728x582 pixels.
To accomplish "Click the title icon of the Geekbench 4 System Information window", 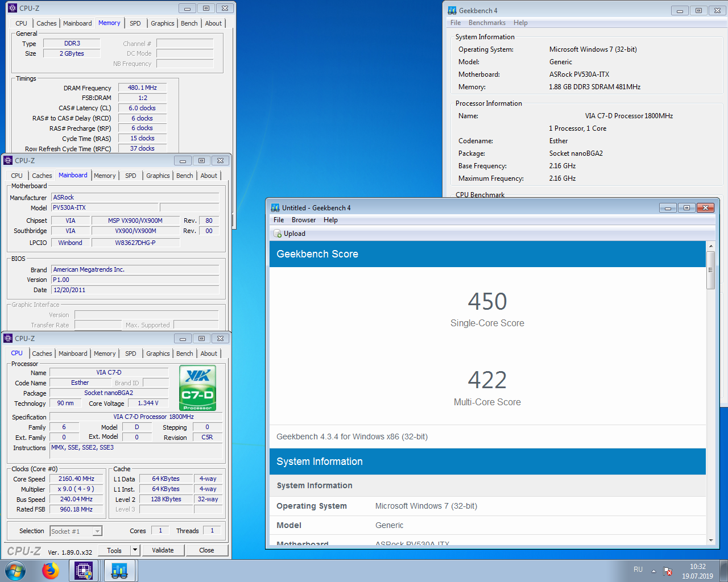I will pyautogui.click(x=452, y=10).
